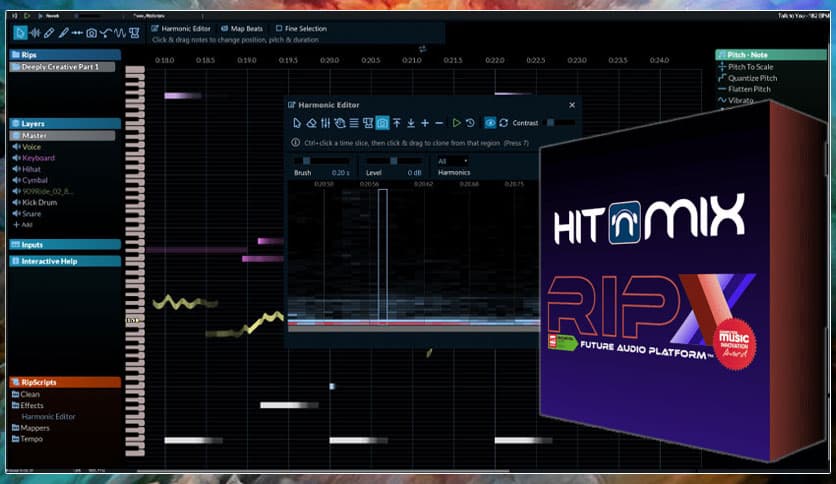Expand the Interactive Help panel
The image size is (836, 484).
(65, 261)
